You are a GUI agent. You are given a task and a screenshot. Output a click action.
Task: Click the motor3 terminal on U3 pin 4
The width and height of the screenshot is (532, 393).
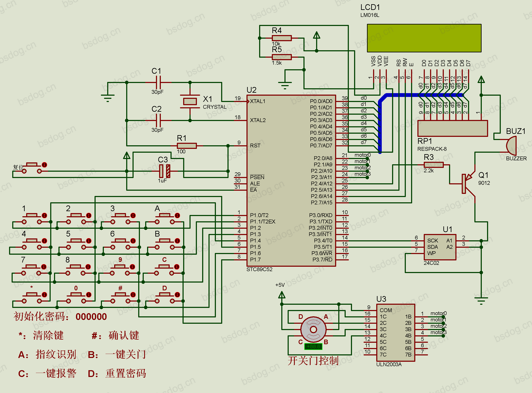[443, 336]
